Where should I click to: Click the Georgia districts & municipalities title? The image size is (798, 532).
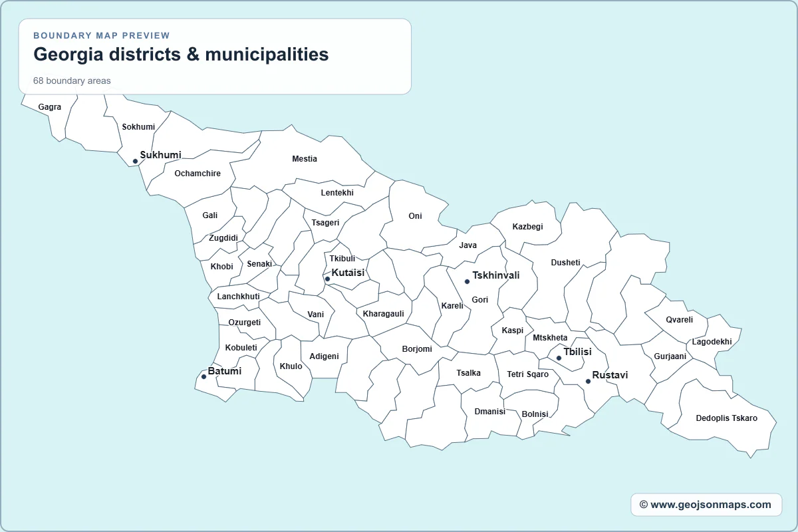pos(181,54)
